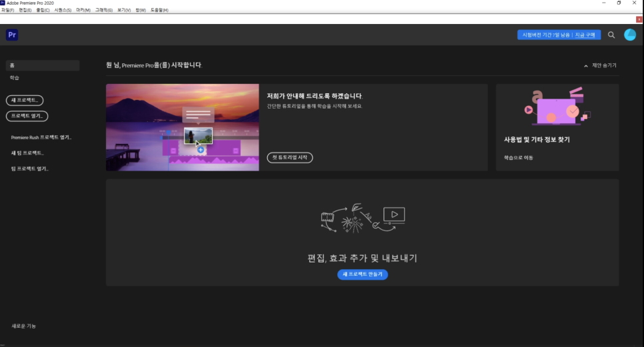
Task: Open the 창(W) menu
Action: (141, 10)
